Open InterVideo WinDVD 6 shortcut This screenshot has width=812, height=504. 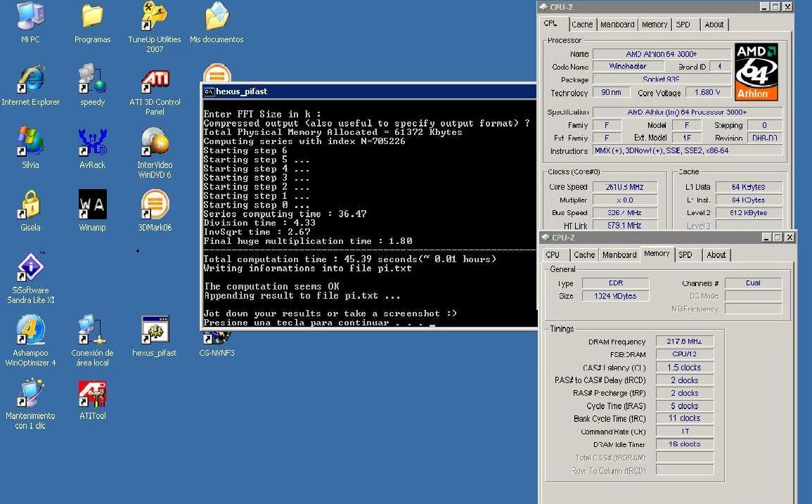coord(155,153)
